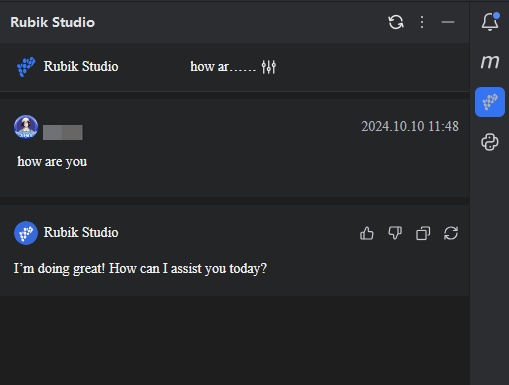Hide the Rubik Studio panel with the minus icon
The height and width of the screenshot is (385, 509).
448,22
